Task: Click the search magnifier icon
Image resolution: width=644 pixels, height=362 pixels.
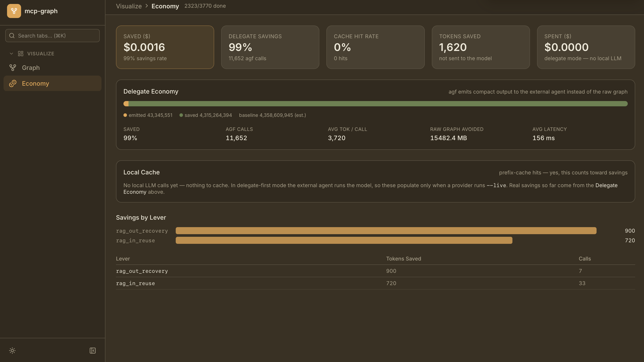Action: point(12,36)
